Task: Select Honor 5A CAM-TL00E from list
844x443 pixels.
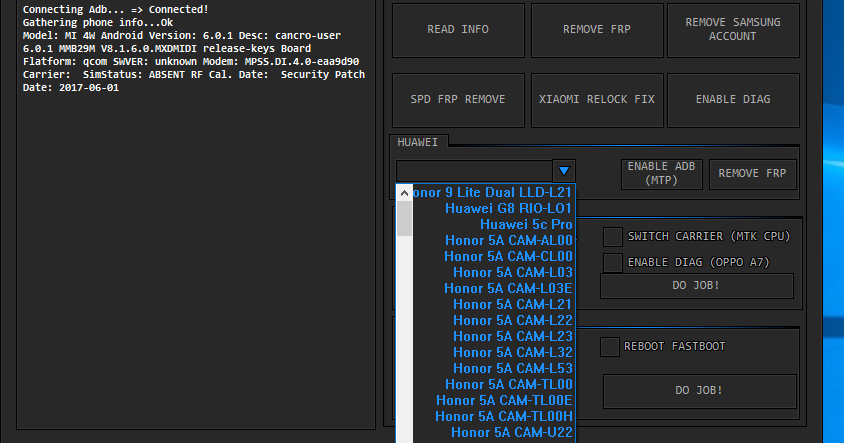Action: [494, 400]
